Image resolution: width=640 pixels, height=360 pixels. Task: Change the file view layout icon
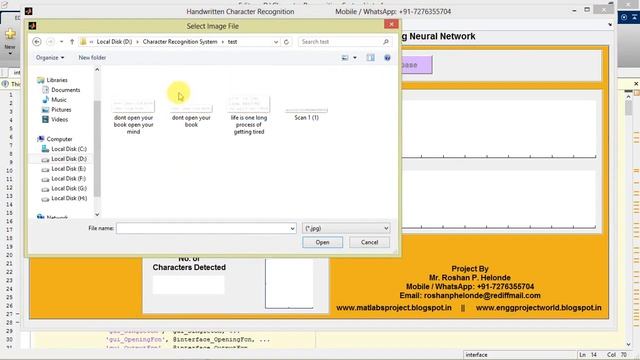(345, 58)
